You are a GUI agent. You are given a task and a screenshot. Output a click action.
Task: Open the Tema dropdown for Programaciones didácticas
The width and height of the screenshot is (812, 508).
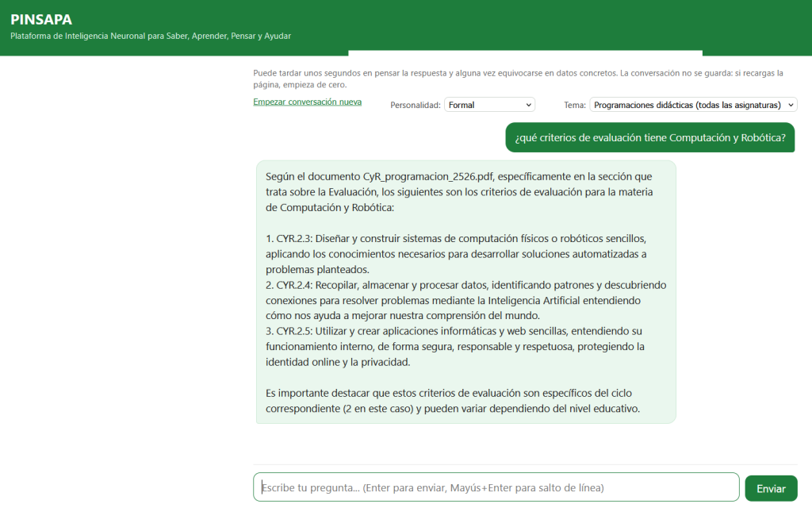click(x=693, y=105)
